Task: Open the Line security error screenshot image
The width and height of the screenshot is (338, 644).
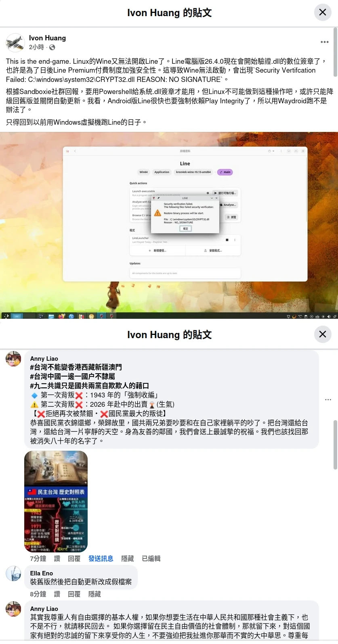Action: point(169,225)
